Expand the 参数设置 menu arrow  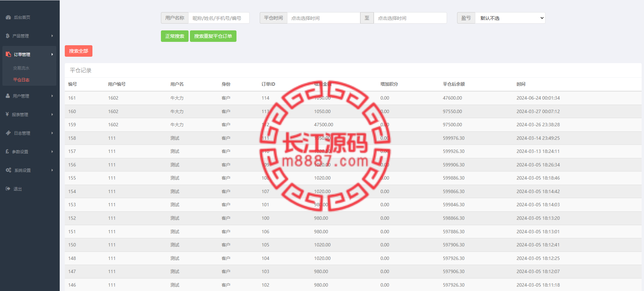click(x=52, y=152)
